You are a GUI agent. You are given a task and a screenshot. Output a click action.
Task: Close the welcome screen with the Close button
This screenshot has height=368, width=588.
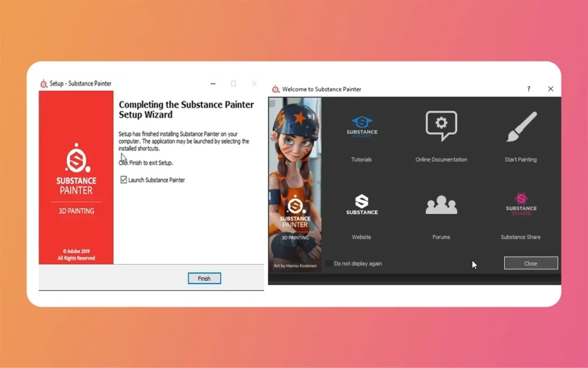click(530, 263)
